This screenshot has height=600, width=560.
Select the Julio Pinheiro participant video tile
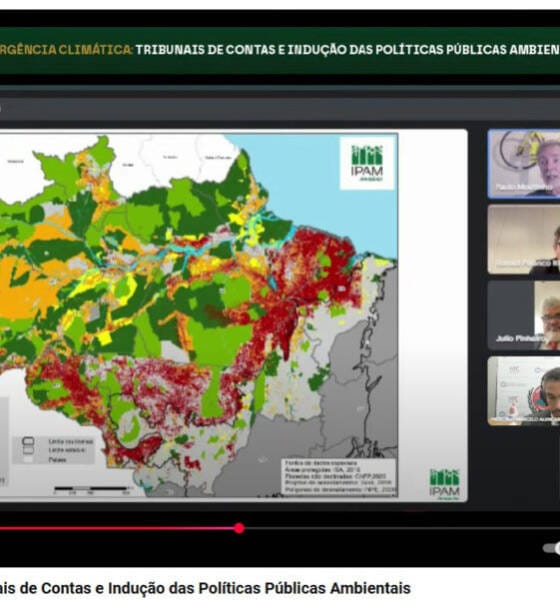click(524, 315)
